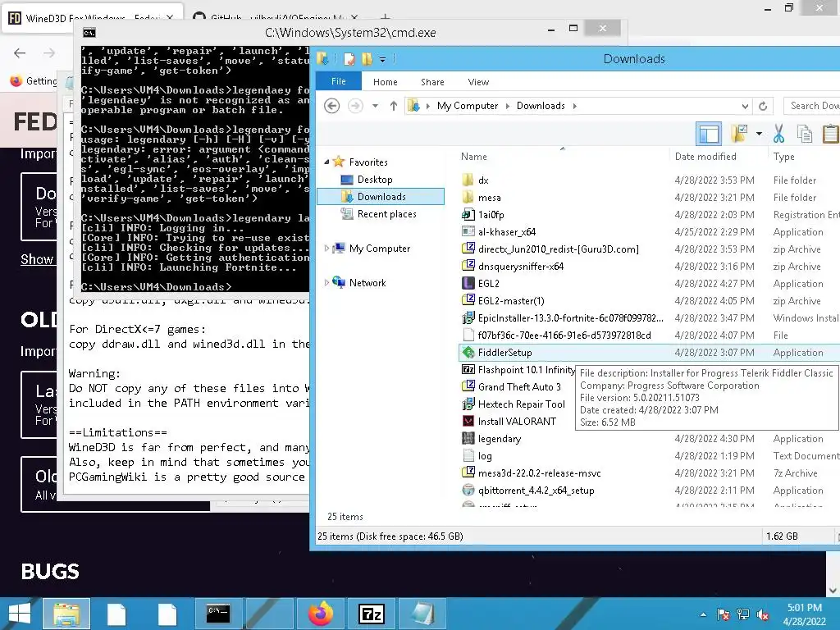Image resolution: width=840 pixels, height=630 pixels.
Task: Select Recent places in navigation pane
Action: tap(387, 214)
